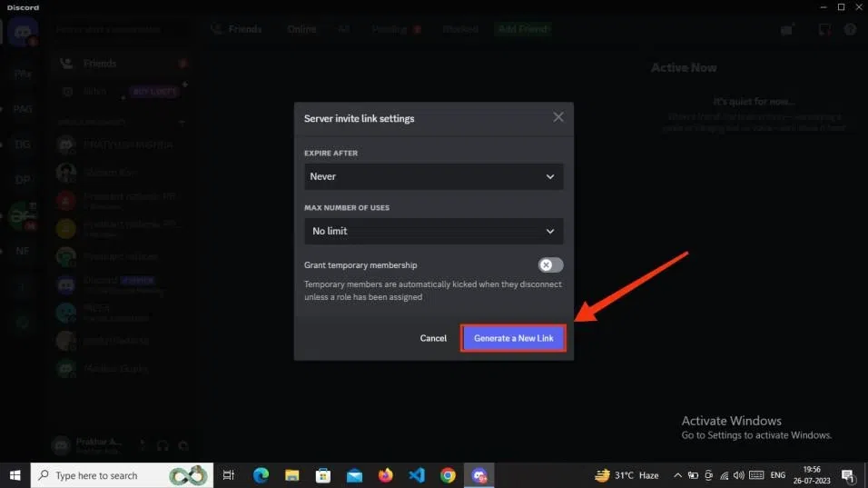Screen dimensions: 868x488
Task: Click the green Add Friend button
Action: click(x=523, y=29)
